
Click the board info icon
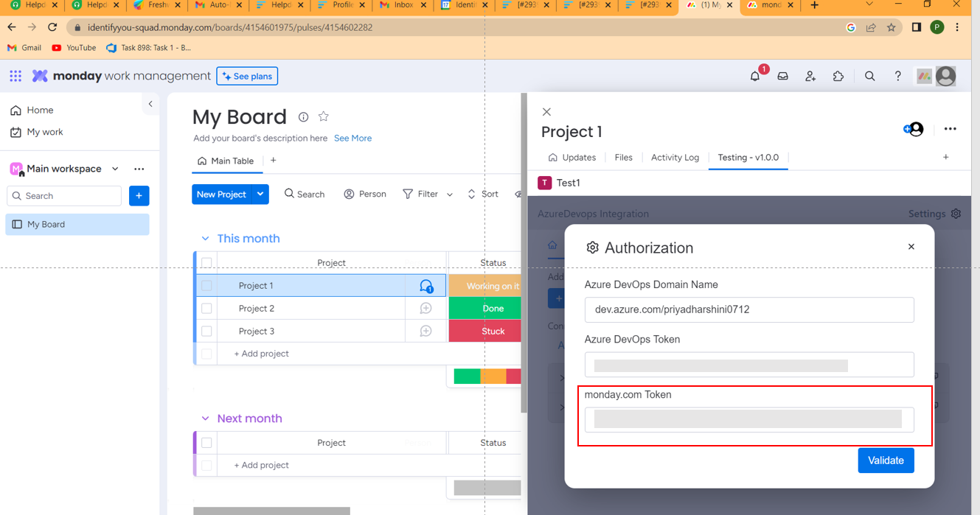click(x=303, y=116)
